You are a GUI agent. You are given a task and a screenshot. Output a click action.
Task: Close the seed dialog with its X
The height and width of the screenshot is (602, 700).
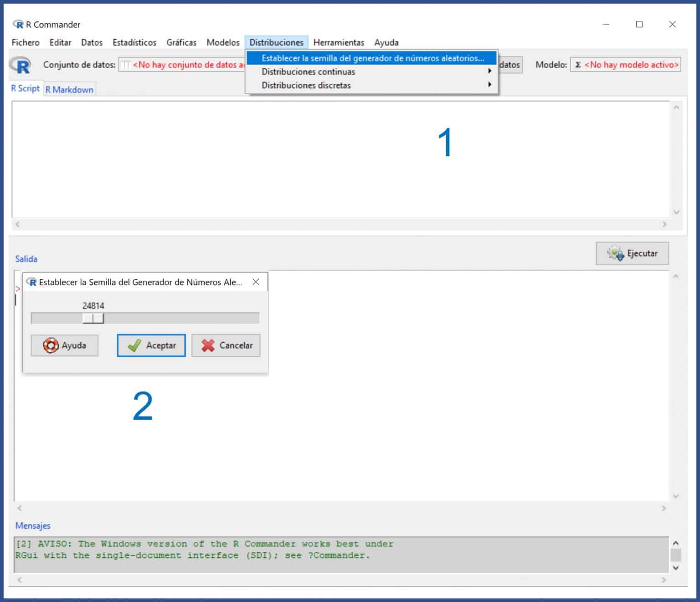point(256,282)
